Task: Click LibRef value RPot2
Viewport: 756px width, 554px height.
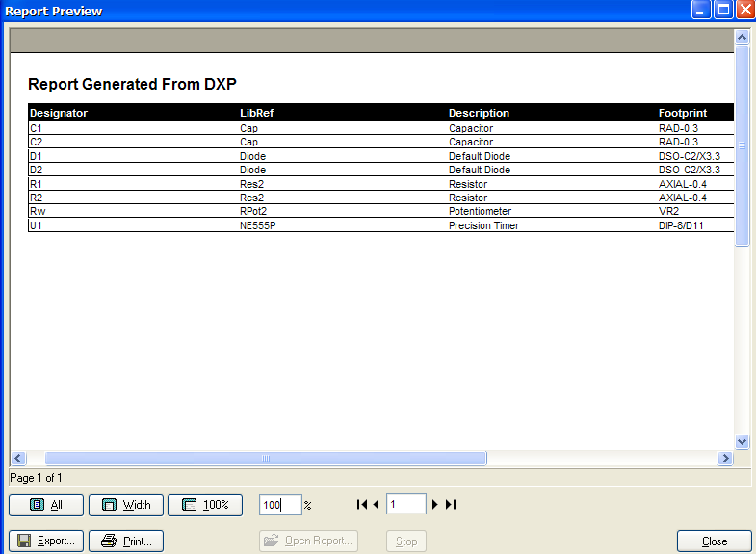Action: point(253,211)
